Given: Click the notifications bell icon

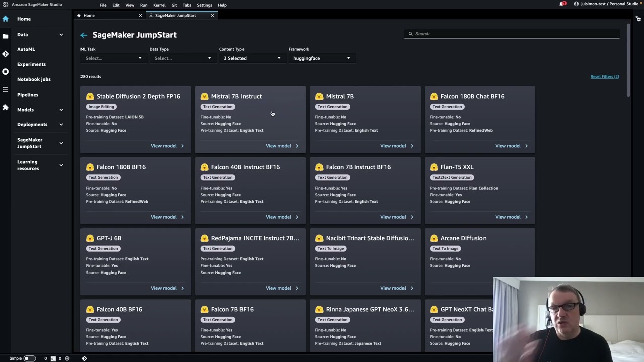Looking at the screenshot, I should pos(562,4).
